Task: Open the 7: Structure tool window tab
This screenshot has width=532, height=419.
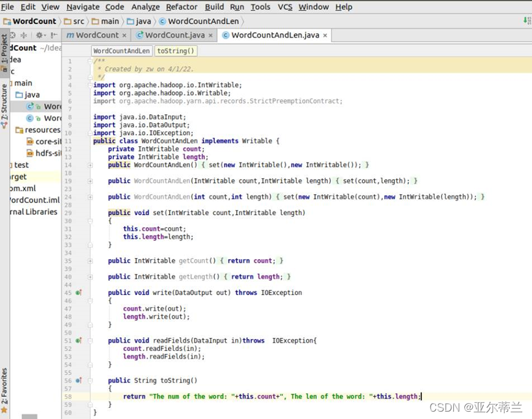Action: click(x=4, y=106)
